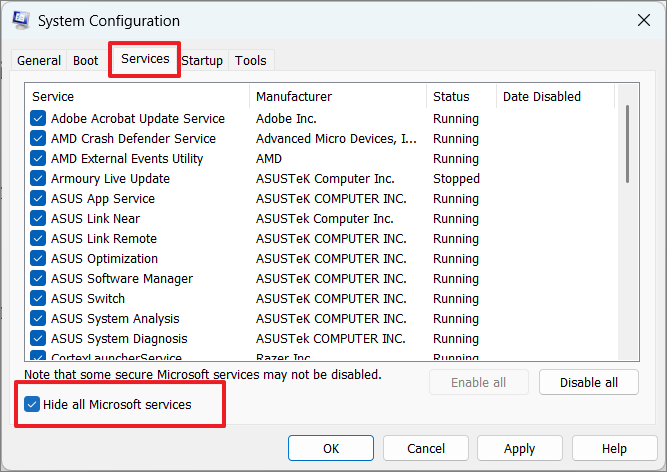Select AMD External Events Utility name
The width and height of the screenshot is (667, 472).
(127, 159)
